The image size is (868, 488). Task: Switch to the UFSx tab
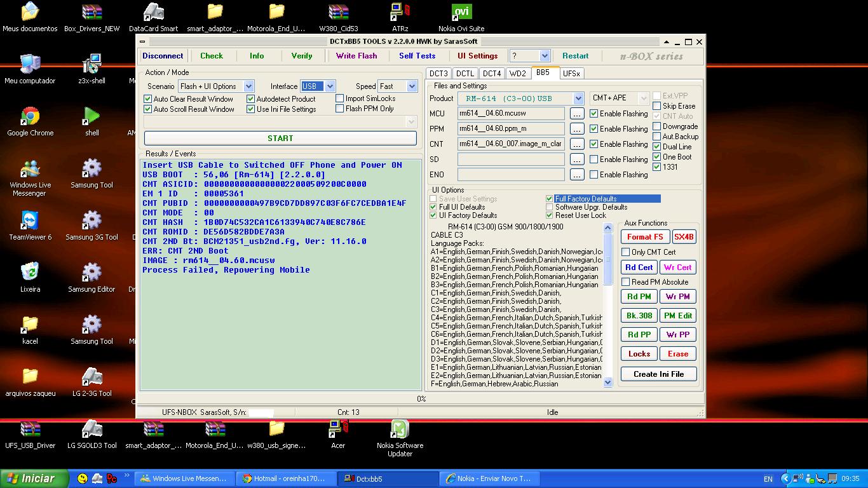click(x=571, y=73)
